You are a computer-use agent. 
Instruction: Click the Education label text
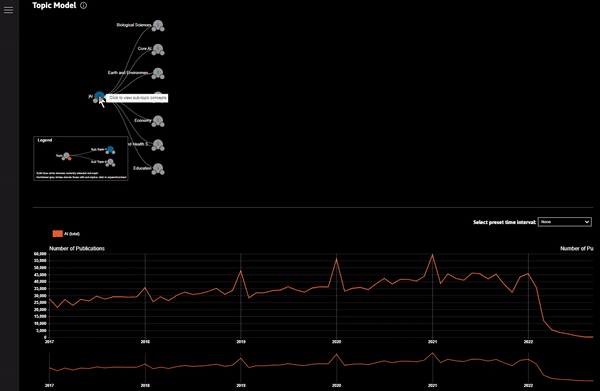coord(142,168)
